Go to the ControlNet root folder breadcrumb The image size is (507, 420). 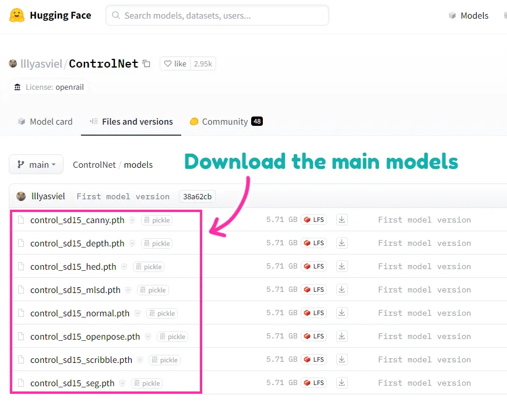94,165
